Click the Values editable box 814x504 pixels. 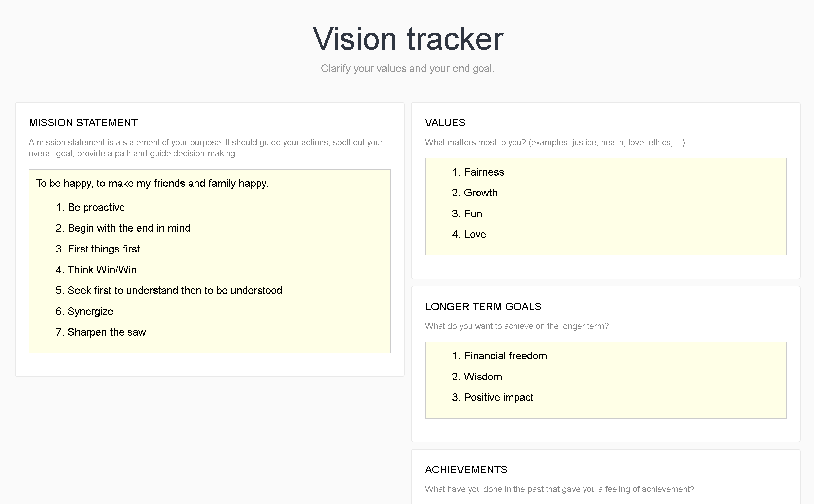tap(606, 207)
